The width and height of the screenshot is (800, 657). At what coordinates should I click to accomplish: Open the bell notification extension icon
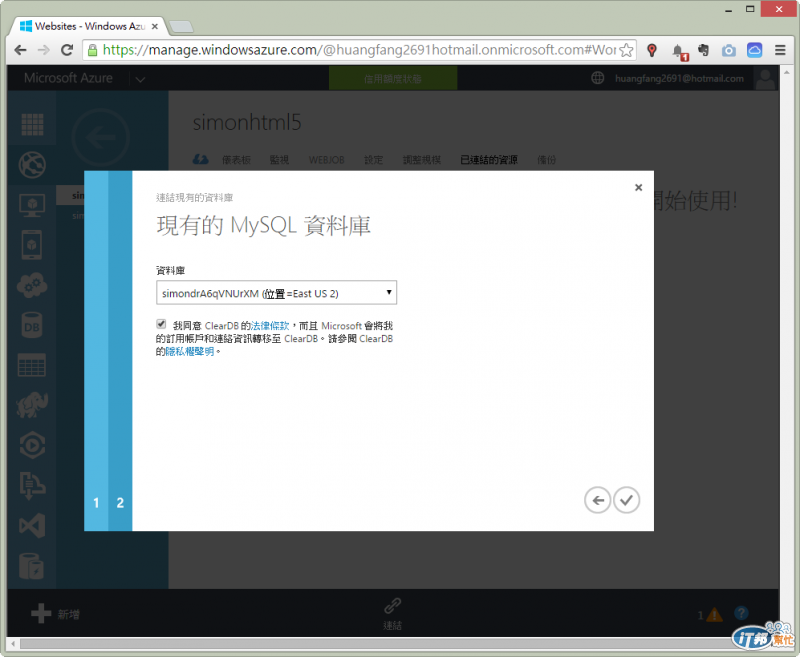(x=679, y=51)
